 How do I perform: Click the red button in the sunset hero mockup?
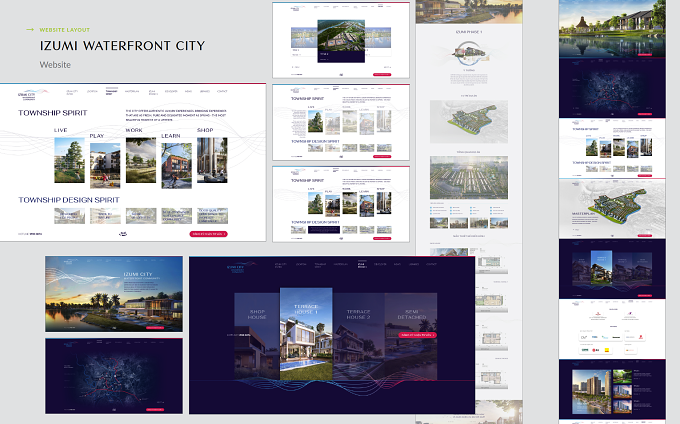point(155,328)
